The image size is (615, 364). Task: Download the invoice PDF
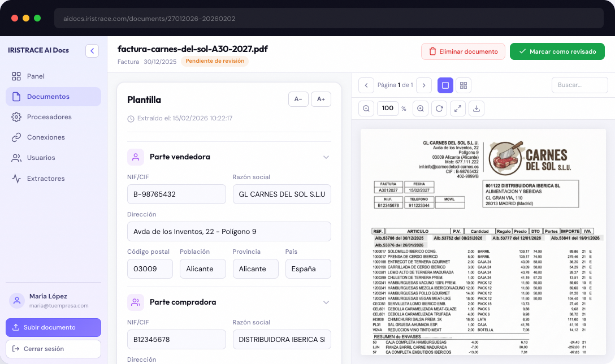477,108
